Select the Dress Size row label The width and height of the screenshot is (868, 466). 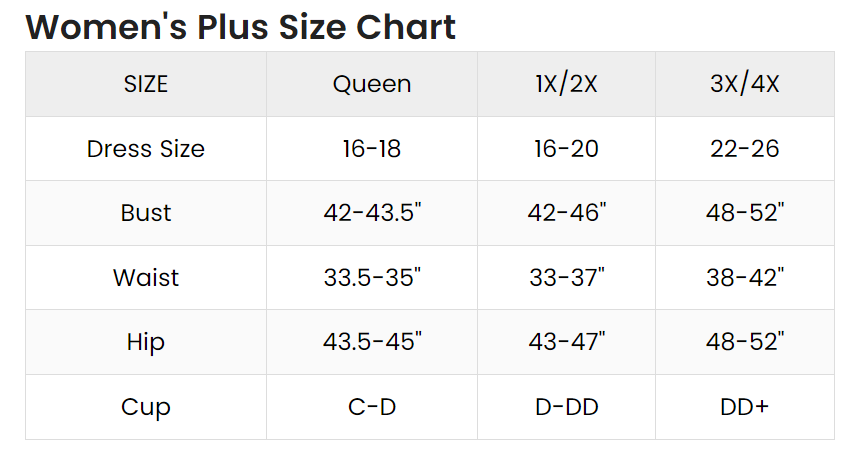(x=146, y=149)
